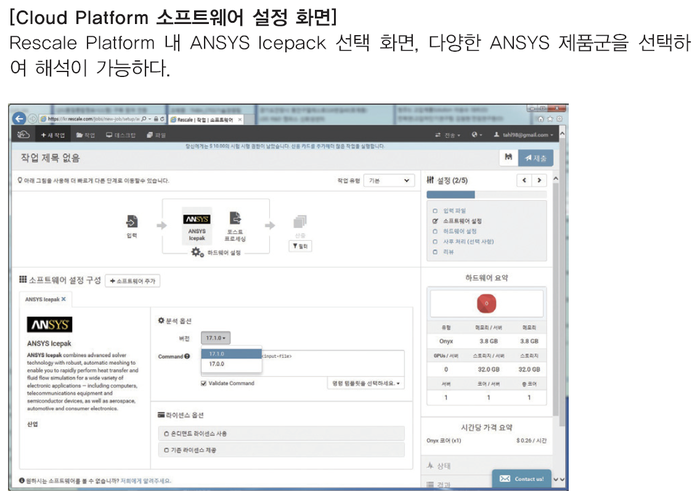Click the 소프트웨어 추가 button
Screen dimensions: 700x502
click(x=133, y=281)
